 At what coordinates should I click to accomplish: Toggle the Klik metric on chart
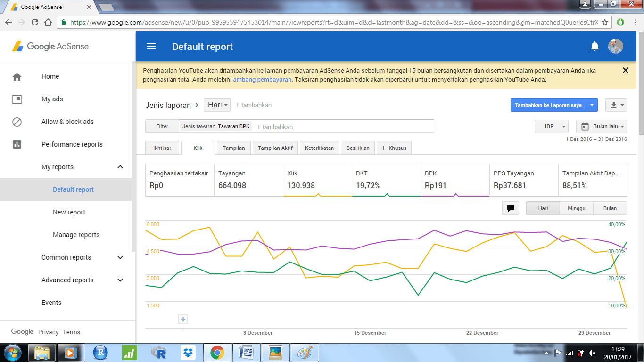pyautogui.click(x=317, y=180)
